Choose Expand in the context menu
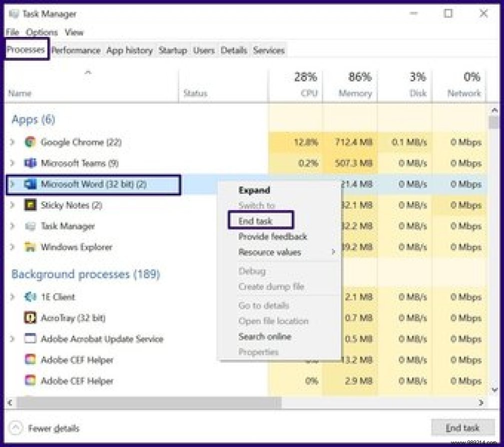The width and height of the screenshot is (504, 447). pos(254,190)
